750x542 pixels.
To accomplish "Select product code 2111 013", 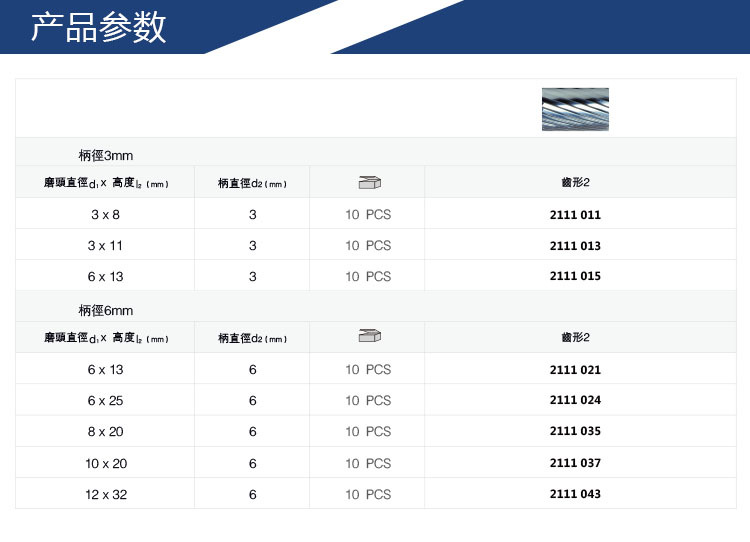I will [x=575, y=246].
